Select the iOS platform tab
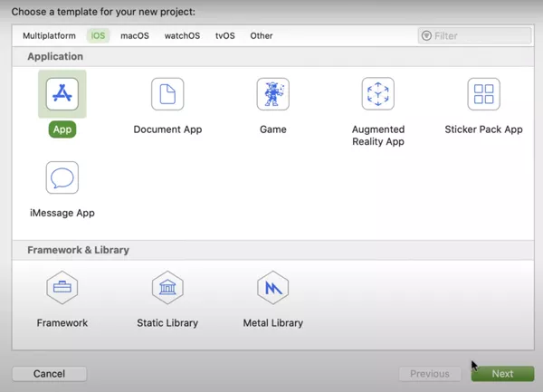 [98, 35]
